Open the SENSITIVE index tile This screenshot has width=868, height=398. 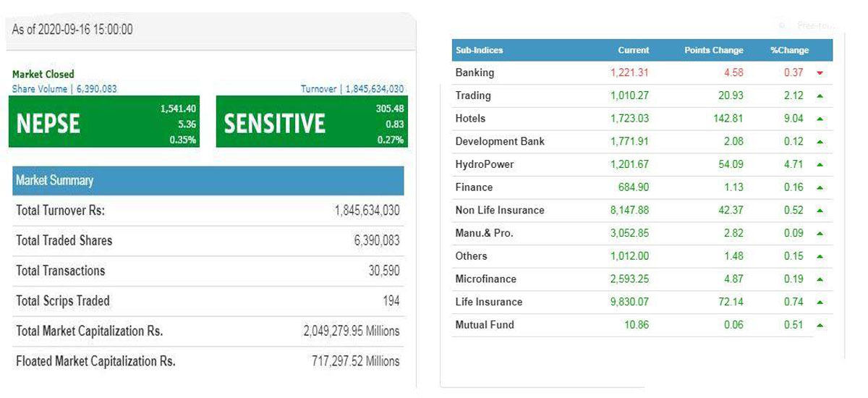coord(312,122)
